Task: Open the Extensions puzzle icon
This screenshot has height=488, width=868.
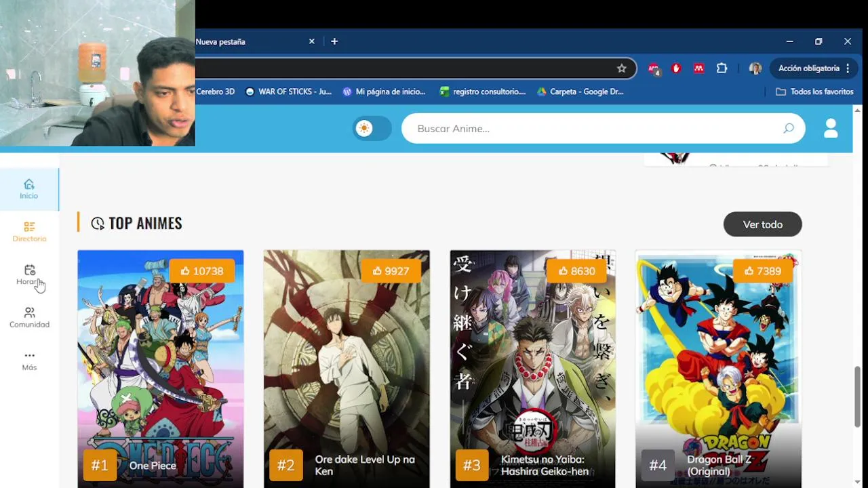Action: click(x=722, y=68)
